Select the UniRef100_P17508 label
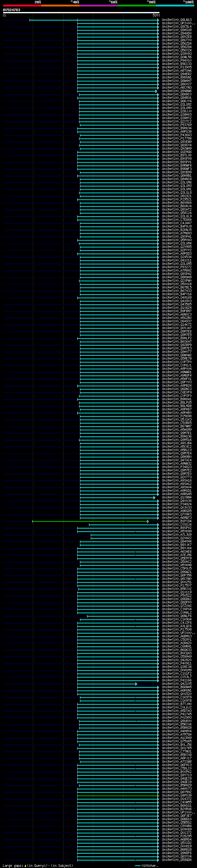This screenshot has width=197, height=868. point(177,629)
